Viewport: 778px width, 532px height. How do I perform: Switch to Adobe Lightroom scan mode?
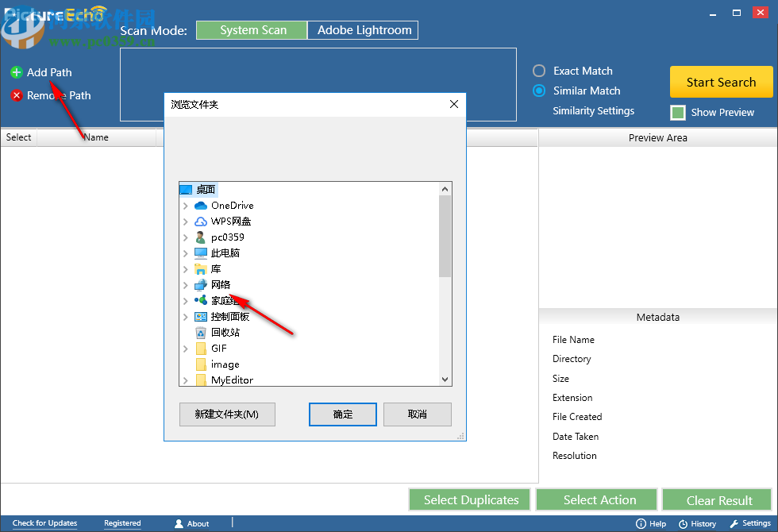coord(364,30)
